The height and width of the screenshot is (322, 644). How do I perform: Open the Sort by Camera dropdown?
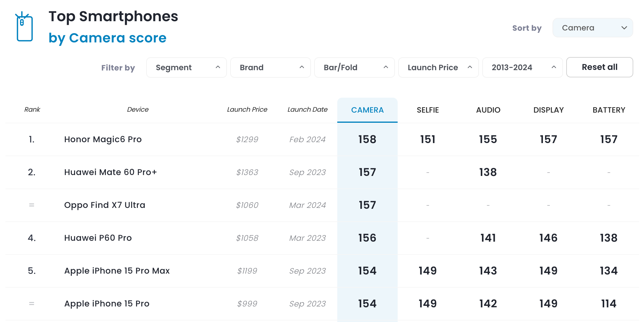point(593,28)
